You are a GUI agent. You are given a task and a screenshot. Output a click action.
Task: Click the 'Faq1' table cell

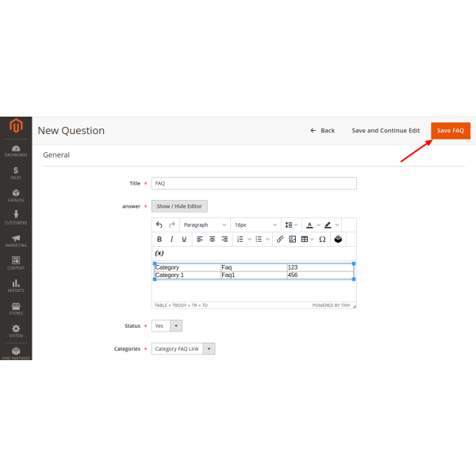[x=254, y=275]
